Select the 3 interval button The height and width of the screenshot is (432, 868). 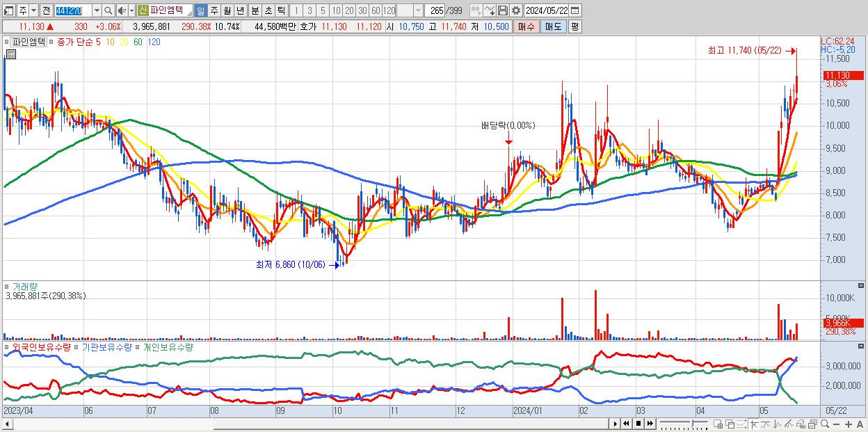tap(310, 10)
